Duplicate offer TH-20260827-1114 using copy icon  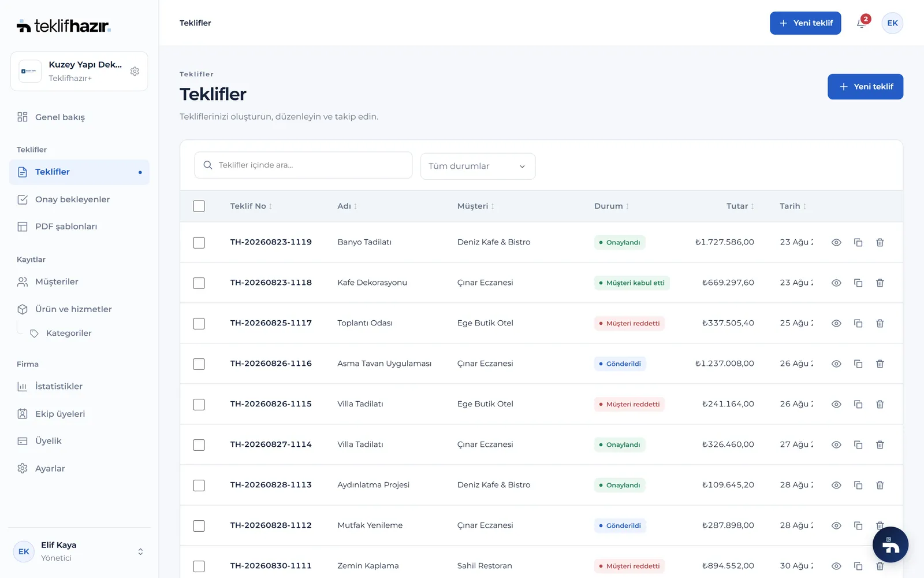pos(858,444)
